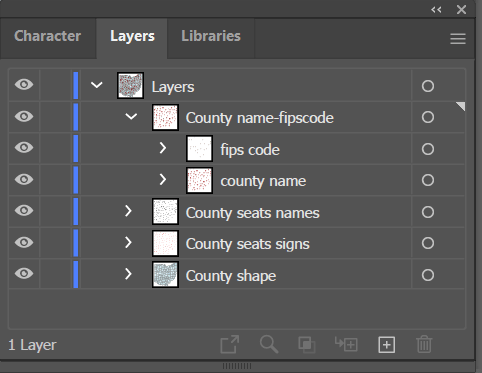The width and height of the screenshot is (482, 373).
Task: Hide the County name-fipscode sublayer
Action: pos(24,116)
